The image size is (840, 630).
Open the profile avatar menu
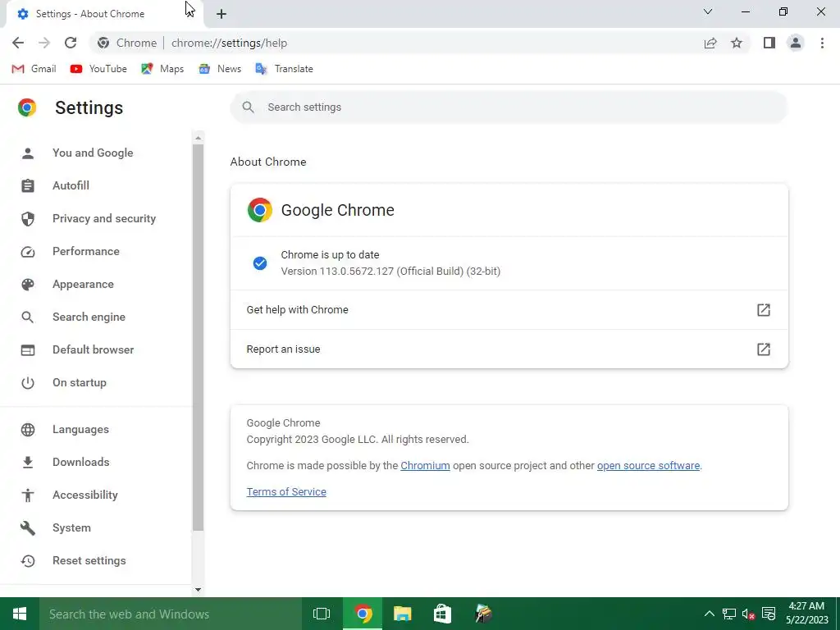[x=796, y=43]
